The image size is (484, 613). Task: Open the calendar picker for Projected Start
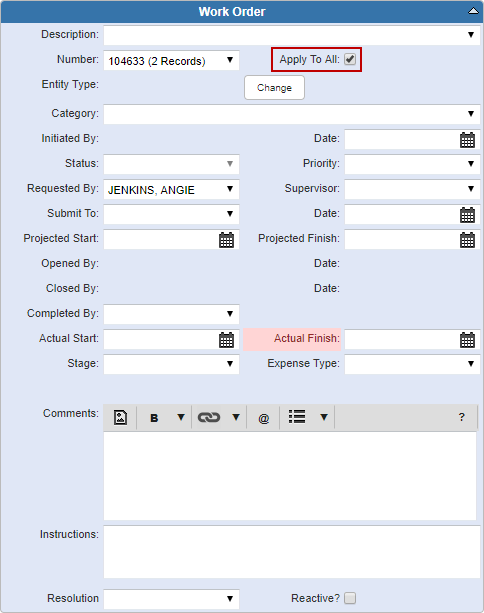(x=226, y=240)
